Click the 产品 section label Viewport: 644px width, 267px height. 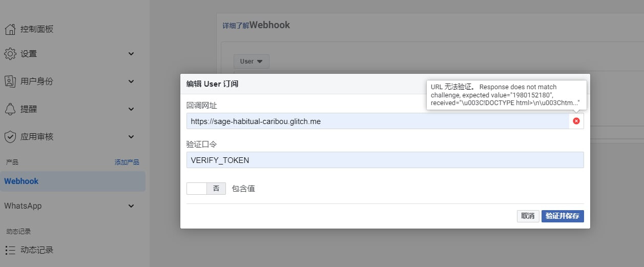[12, 162]
